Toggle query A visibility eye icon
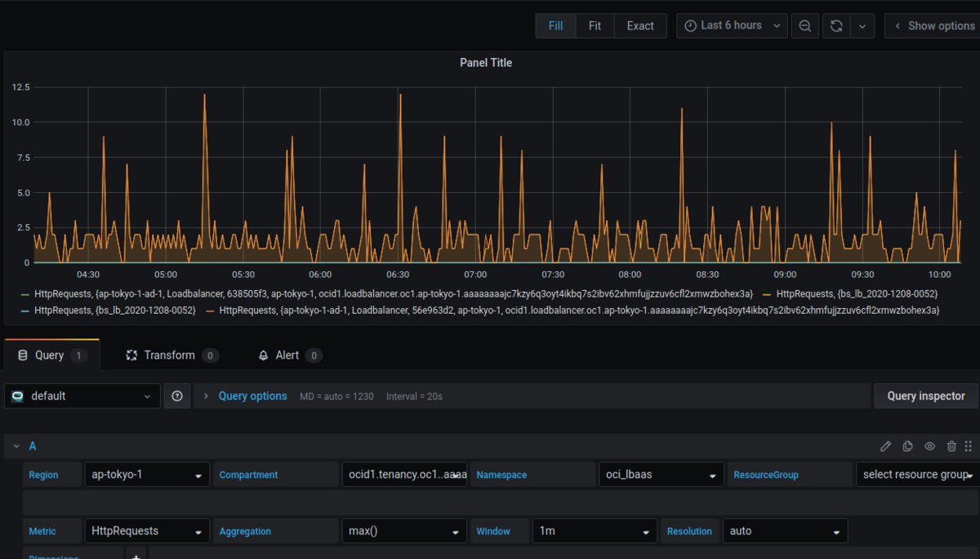 point(929,446)
